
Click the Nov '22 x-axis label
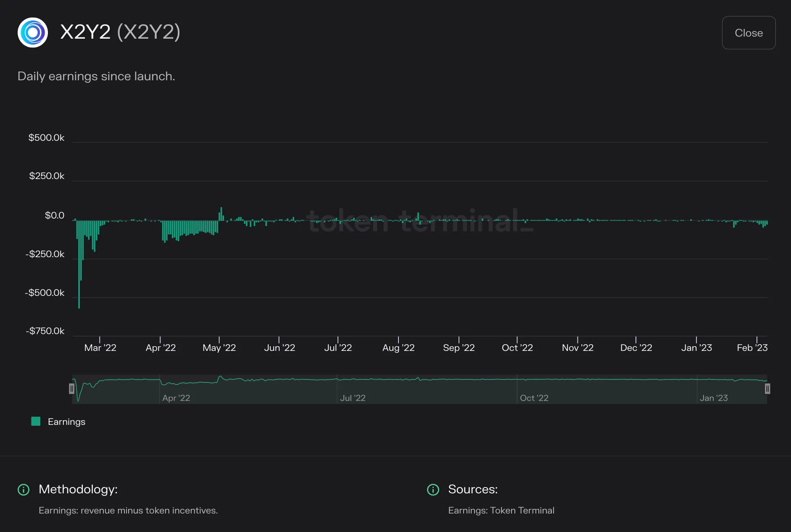coord(577,348)
